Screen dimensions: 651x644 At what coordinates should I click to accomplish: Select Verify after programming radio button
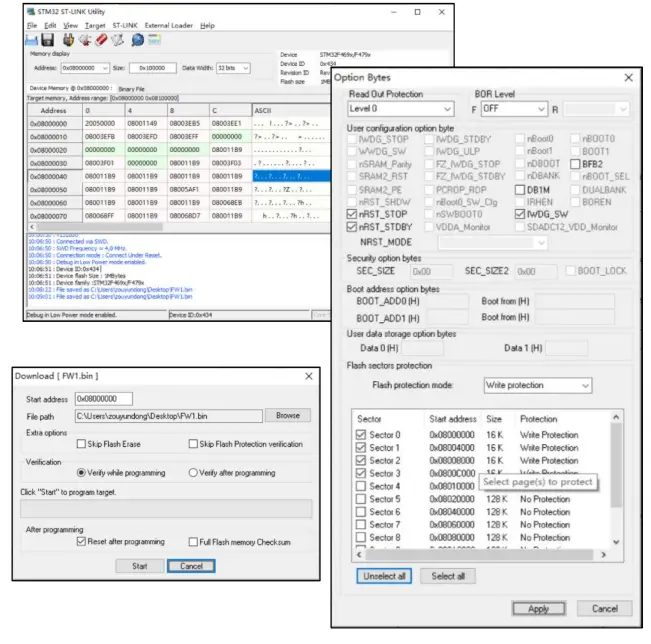point(193,473)
